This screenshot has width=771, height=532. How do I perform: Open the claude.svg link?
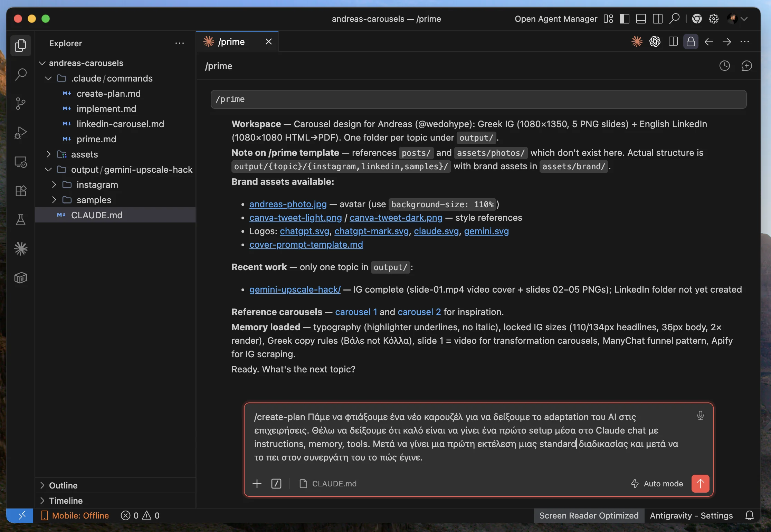coord(436,231)
